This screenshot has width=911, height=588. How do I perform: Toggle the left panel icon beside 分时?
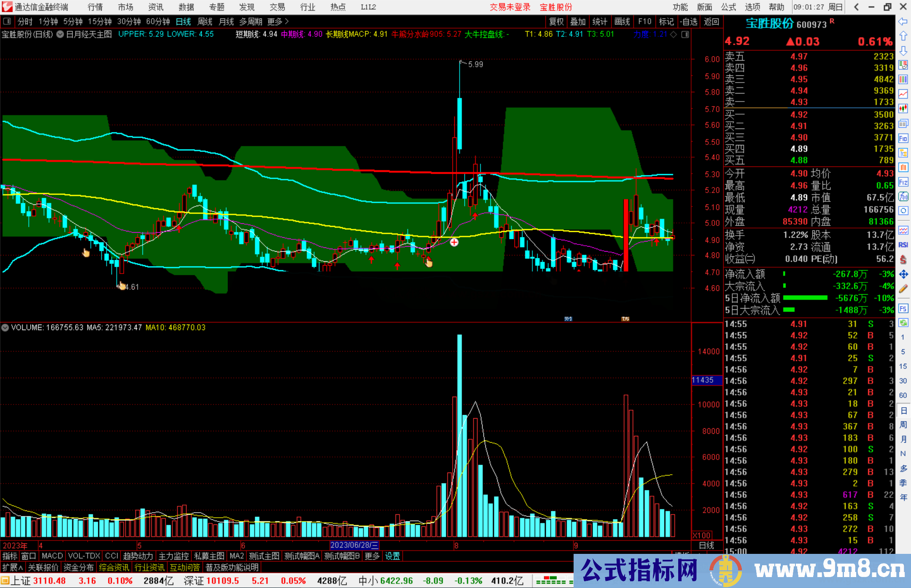tap(7, 21)
